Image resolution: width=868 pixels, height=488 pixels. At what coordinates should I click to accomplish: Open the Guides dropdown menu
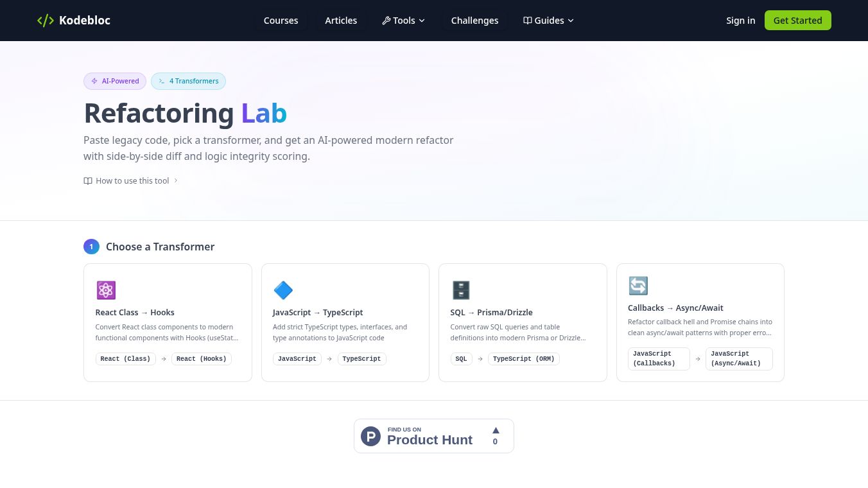[548, 21]
